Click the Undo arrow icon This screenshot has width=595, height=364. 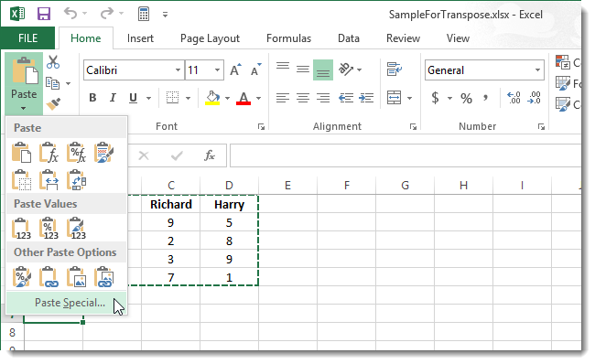click(x=70, y=14)
